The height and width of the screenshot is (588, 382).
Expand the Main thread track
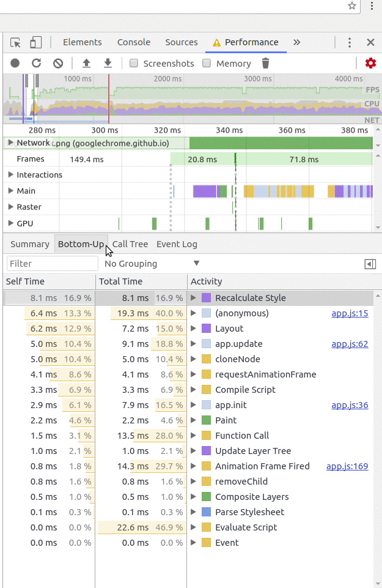coord(11,191)
